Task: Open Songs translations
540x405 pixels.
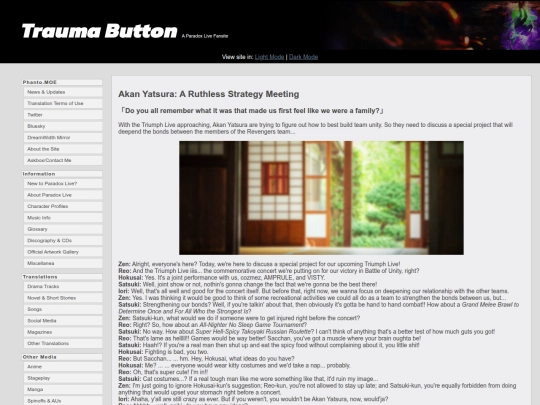Action: (63, 309)
